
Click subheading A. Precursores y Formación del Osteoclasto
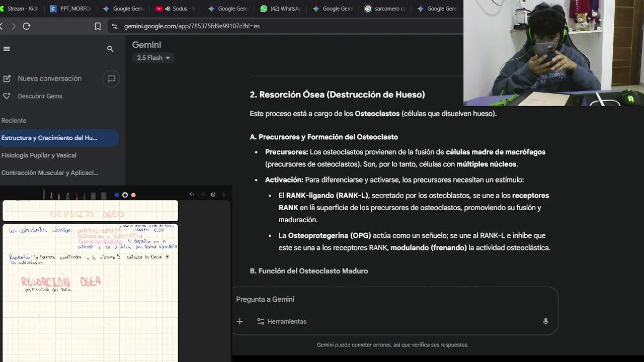pyautogui.click(x=324, y=137)
